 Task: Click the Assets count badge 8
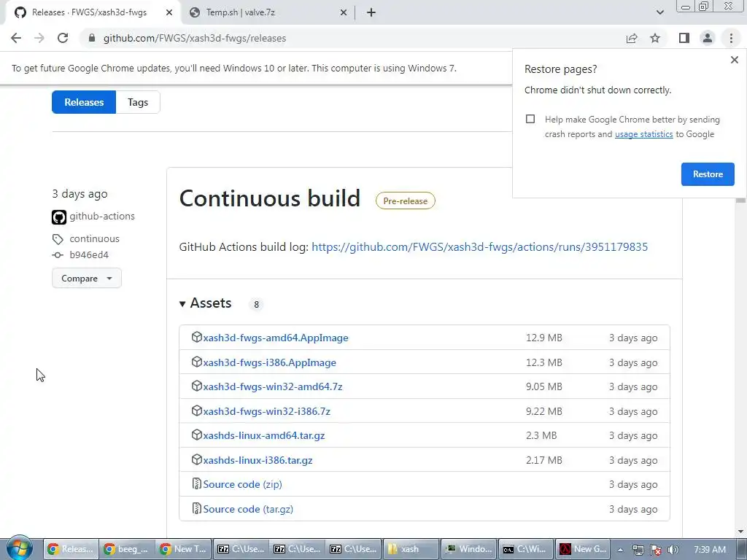[256, 304]
